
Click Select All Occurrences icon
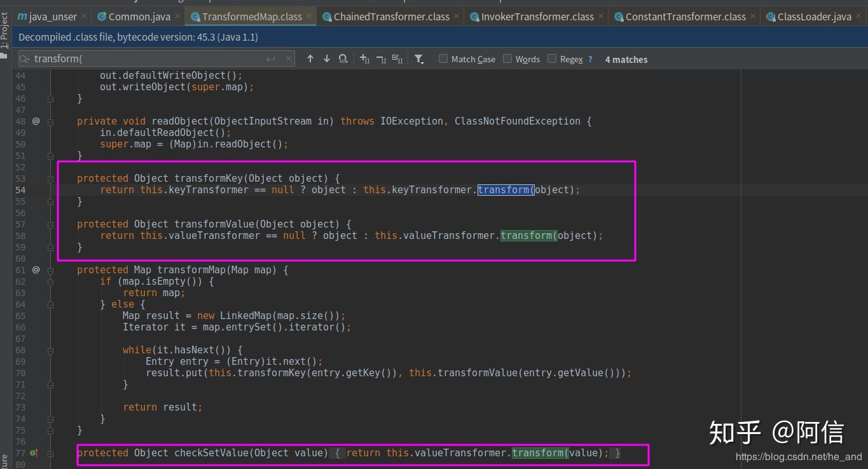(x=397, y=59)
